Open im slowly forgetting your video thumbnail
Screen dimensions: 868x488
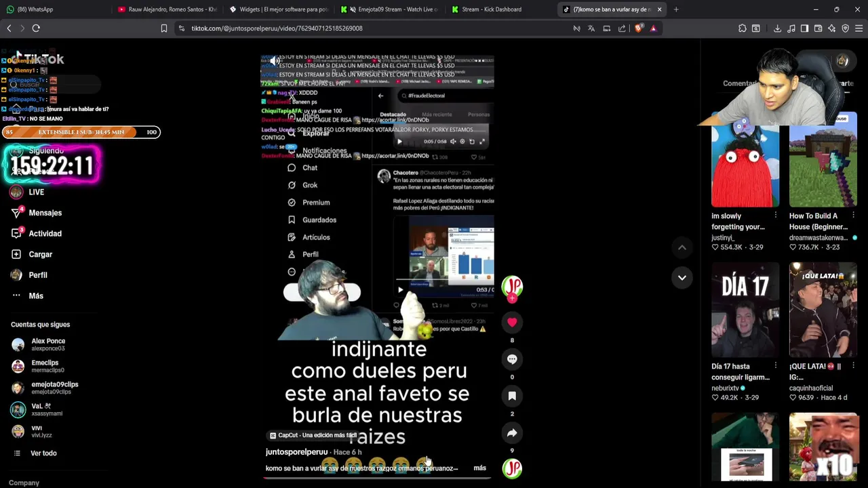[x=745, y=160]
